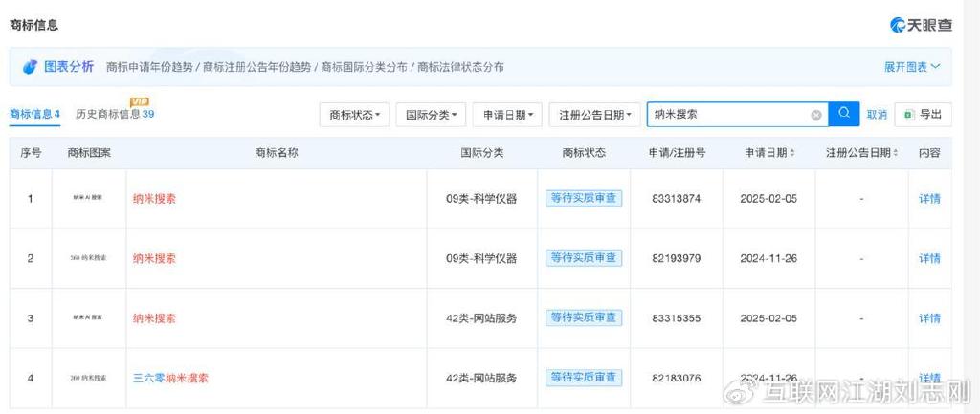Click the 导出 export button

pos(924,115)
